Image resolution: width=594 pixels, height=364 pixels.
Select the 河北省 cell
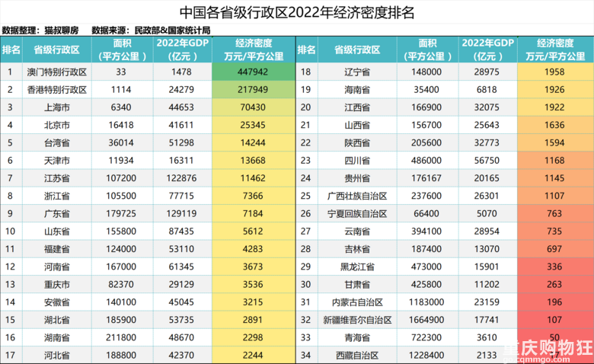pyautogui.click(x=57, y=356)
